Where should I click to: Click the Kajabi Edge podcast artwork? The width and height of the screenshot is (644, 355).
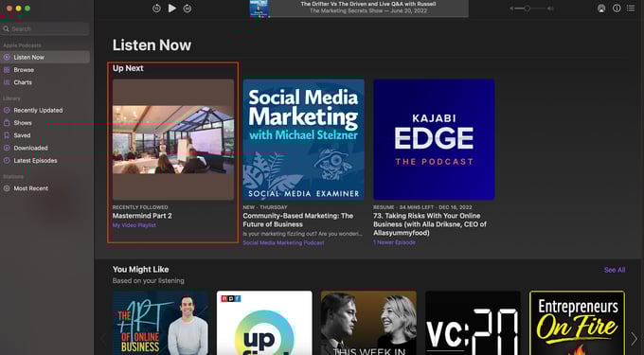coord(434,139)
